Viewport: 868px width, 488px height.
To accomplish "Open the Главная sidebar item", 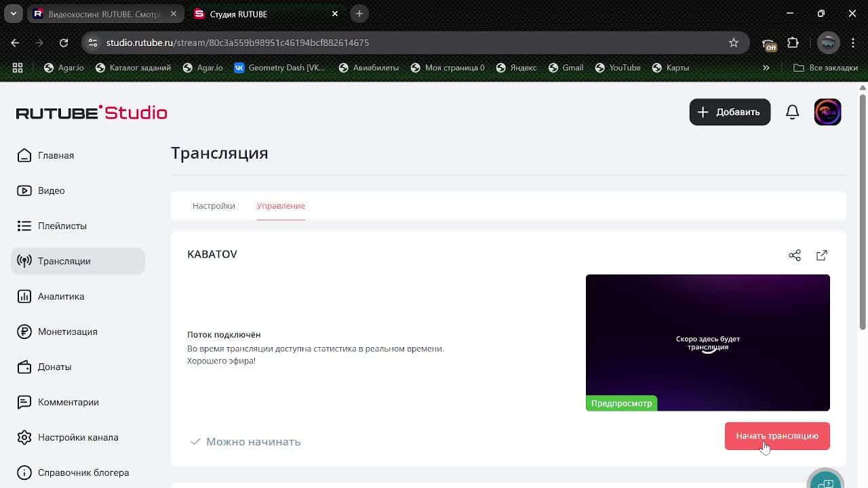I will 78,155.
